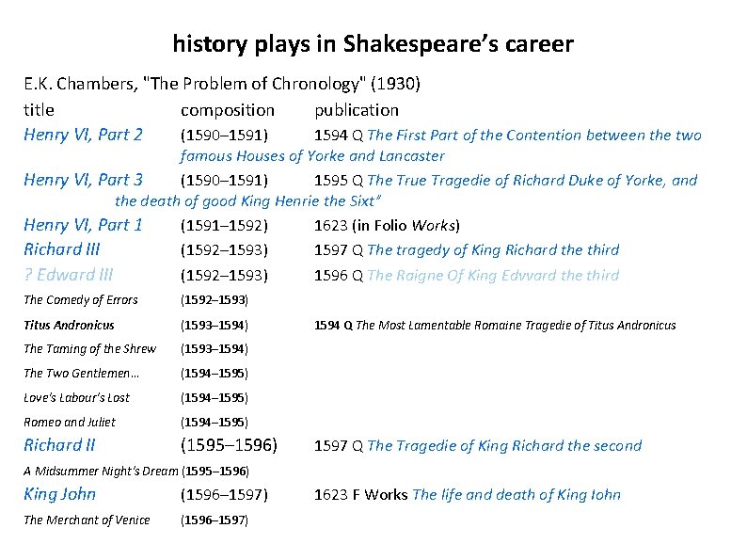Select 'A Midsummer Night's Dream' title
Screen dimensions: 747x560
click(x=101, y=472)
